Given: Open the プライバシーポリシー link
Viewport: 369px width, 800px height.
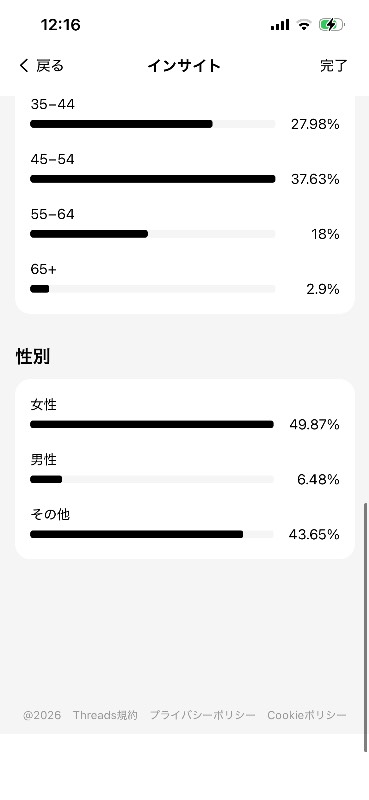Looking at the screenshot, I should pos(203,715).
